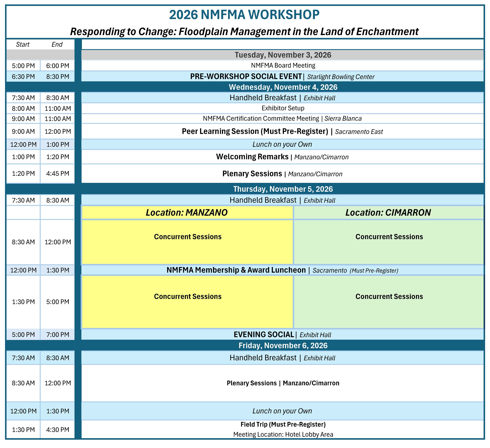Select Wednesday's Lunch on your Own row

click(282, 144)
